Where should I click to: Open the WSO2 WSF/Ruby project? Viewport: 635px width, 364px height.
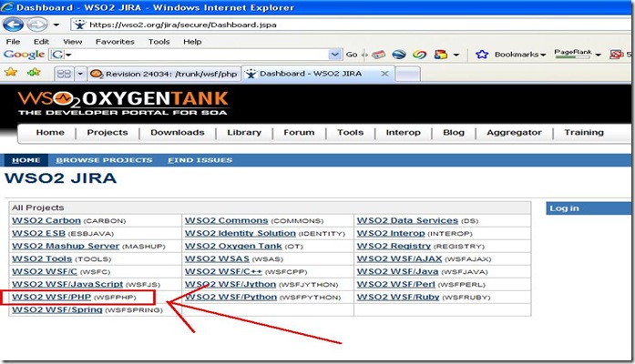click(x=398, y=297)
